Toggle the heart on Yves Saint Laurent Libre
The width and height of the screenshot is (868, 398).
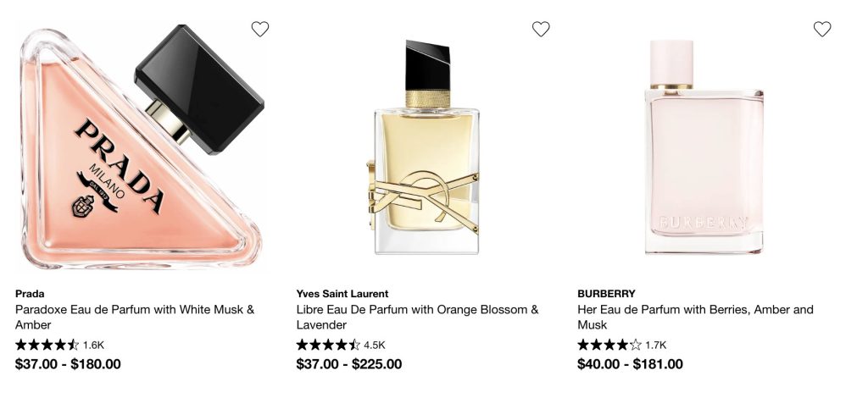click(541, 29)
